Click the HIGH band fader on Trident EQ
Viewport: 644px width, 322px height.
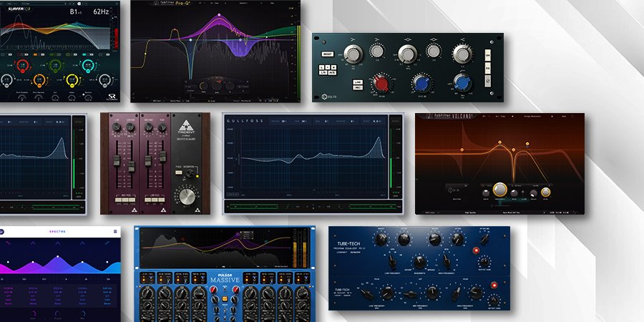tap(162, 156)
